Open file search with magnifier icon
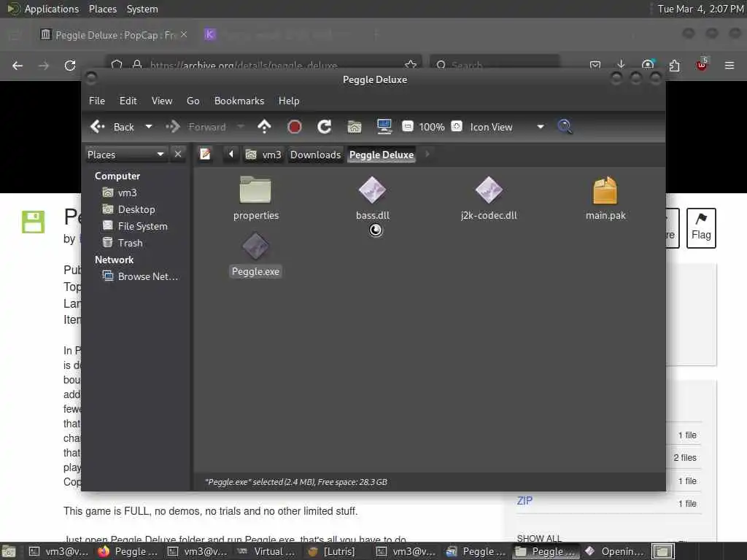747x560 pixels. click(565, 127)
